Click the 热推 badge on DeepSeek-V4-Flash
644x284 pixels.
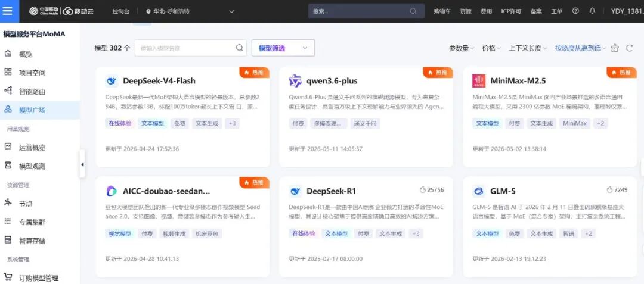click(x=254, y=73)
